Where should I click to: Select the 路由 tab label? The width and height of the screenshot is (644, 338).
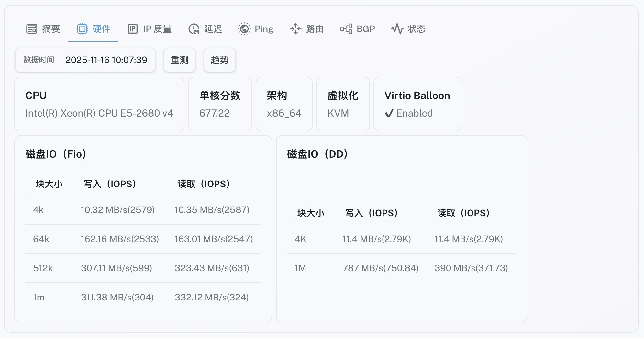coord(315,29)
